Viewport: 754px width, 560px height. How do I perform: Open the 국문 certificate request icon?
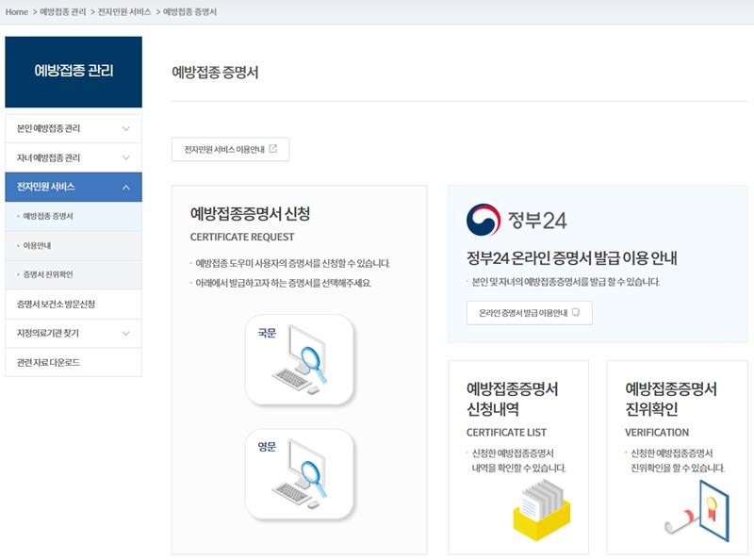[299, 359]
